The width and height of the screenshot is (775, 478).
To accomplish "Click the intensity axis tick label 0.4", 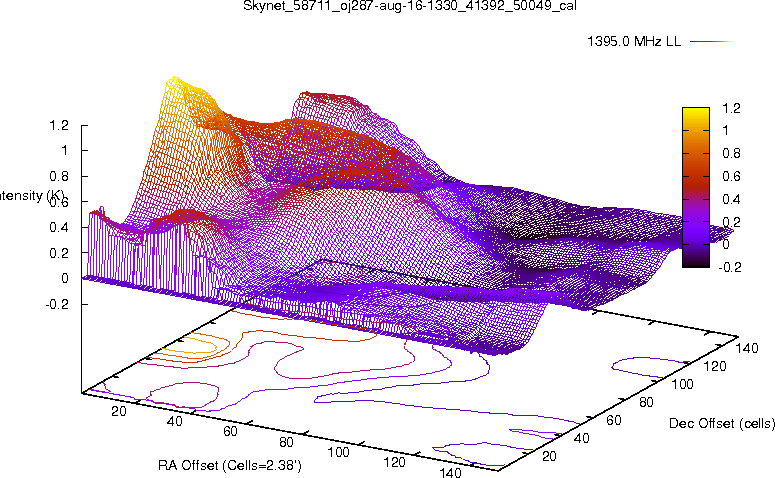I will point(59,227).
